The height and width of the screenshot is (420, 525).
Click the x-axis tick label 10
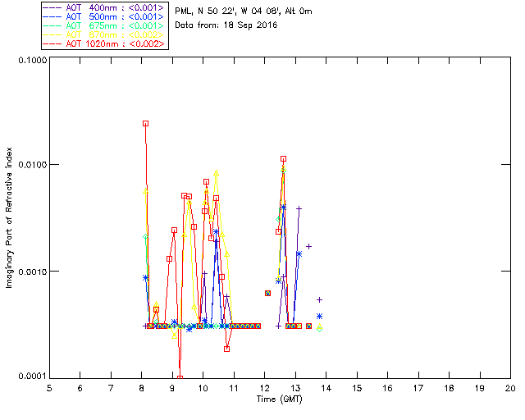pyautogui.click(x=203, y=388)
